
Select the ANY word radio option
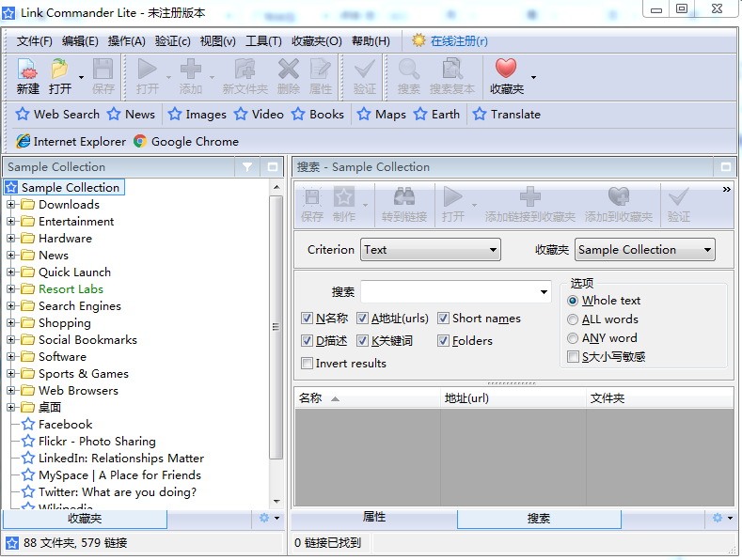tap(573, 338)
